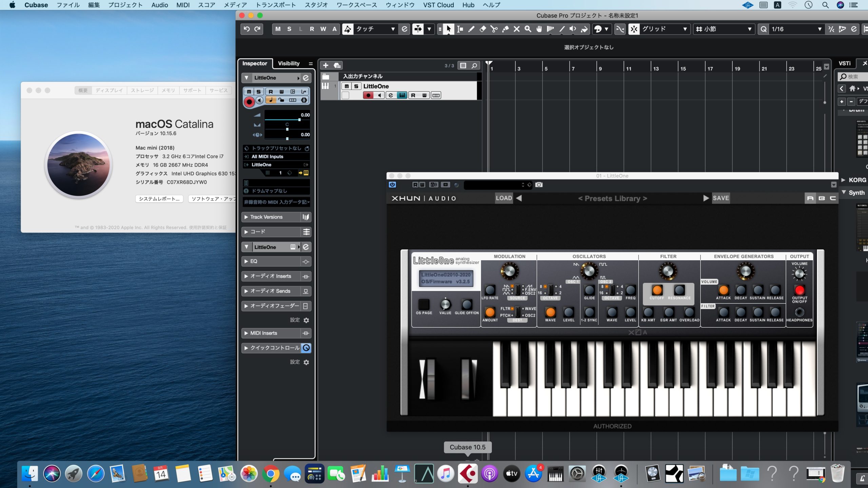
Task: Open Track Versions bars icon
Action: pos(305,217)
